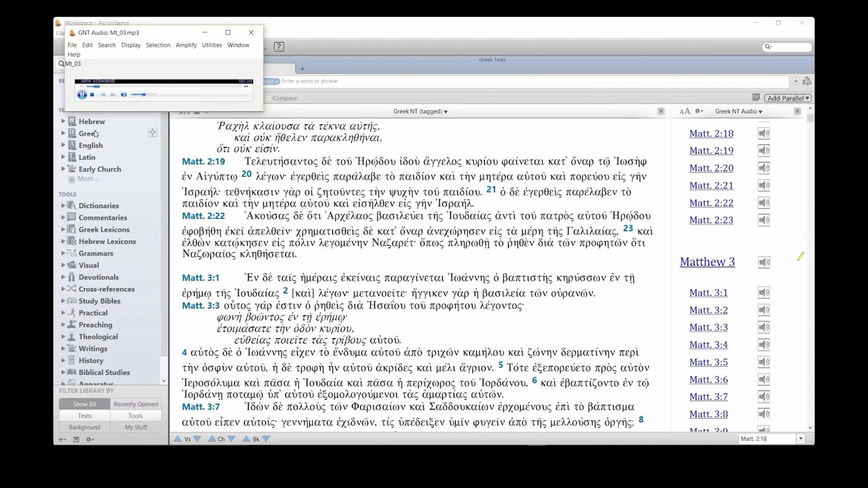Open the Add Parallel dropdown

pyautogui.click(x=788, y=98)
